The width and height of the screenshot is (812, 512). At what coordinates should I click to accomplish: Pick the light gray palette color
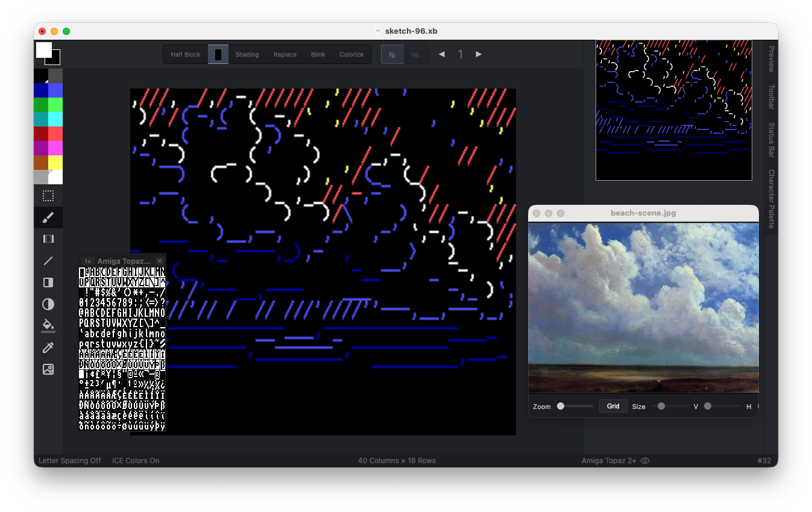tap(41, 177)
